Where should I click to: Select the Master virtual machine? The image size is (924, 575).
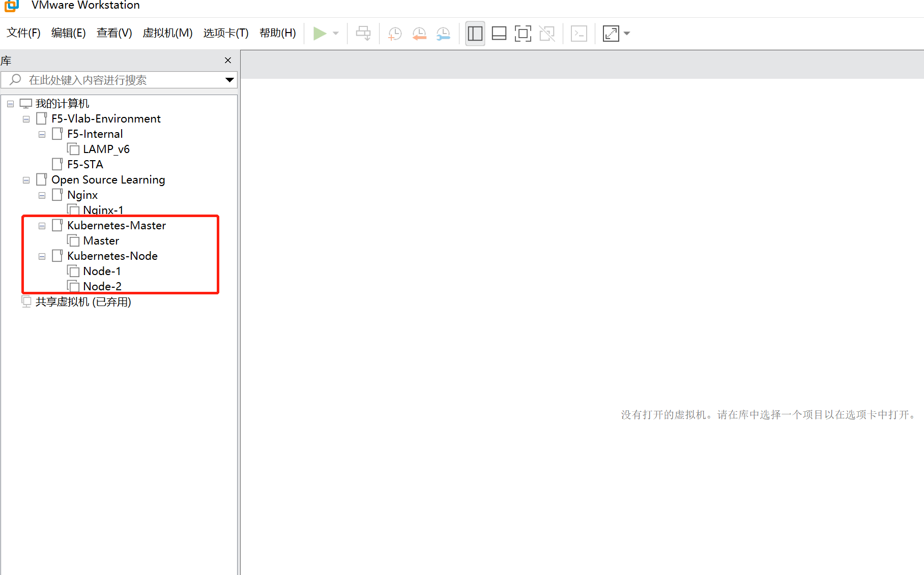coord(101,241)
